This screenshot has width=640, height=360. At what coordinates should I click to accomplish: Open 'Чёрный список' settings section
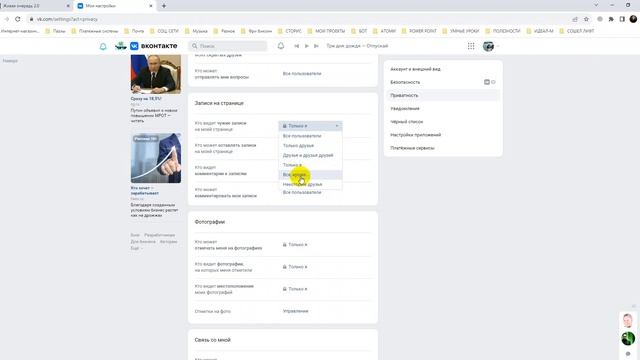pos(443,122)
